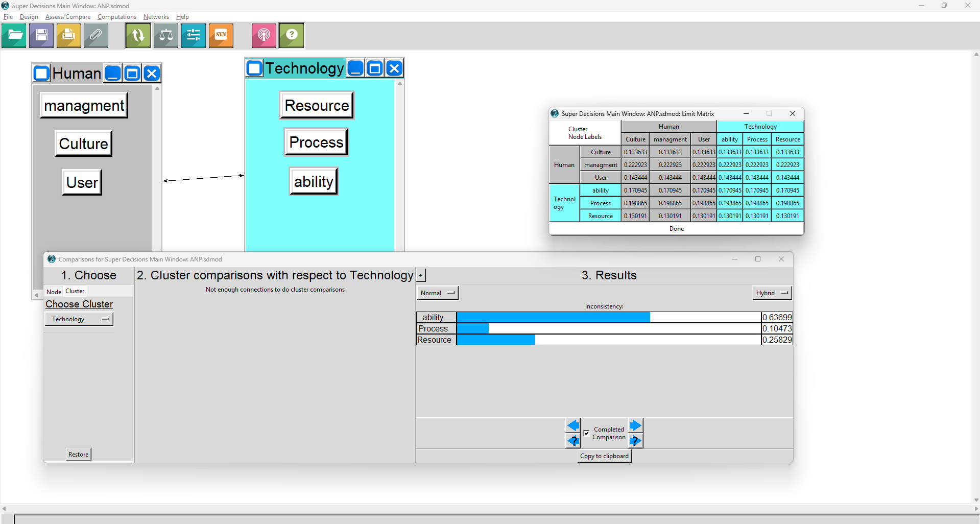The width and height of the screenshot is (980, 524).
Task: Toggle the square box beside Technology cluster title
Action: pos(254,68)
